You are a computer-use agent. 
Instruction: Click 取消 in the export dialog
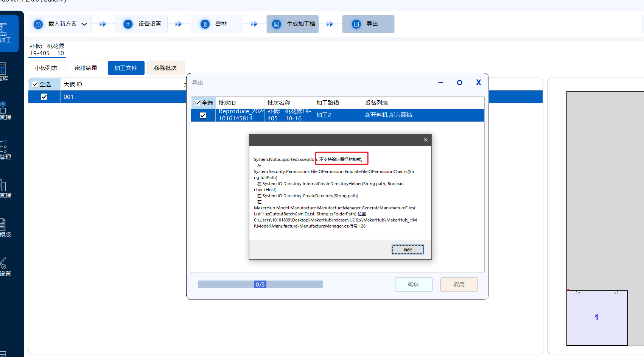[459, 284]
